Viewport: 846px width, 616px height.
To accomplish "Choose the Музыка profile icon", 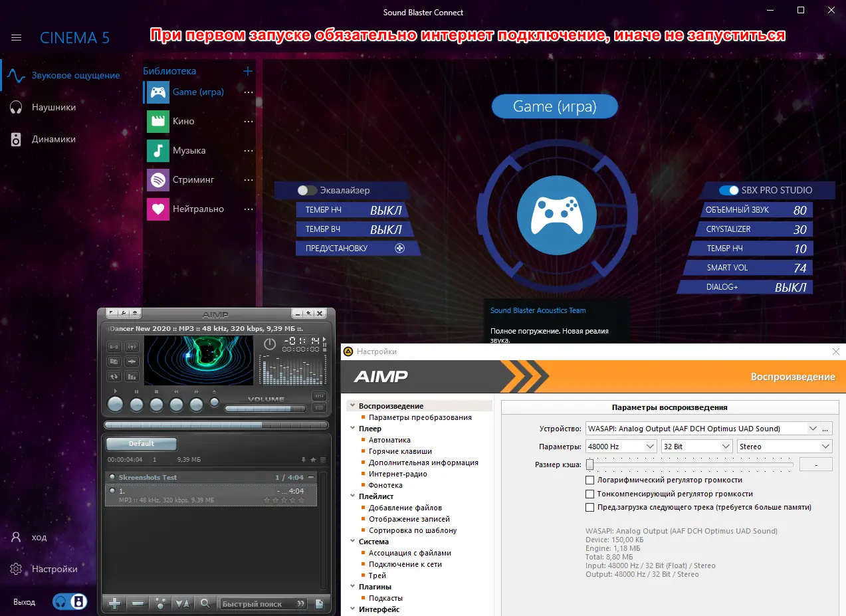I will (158, 151).
